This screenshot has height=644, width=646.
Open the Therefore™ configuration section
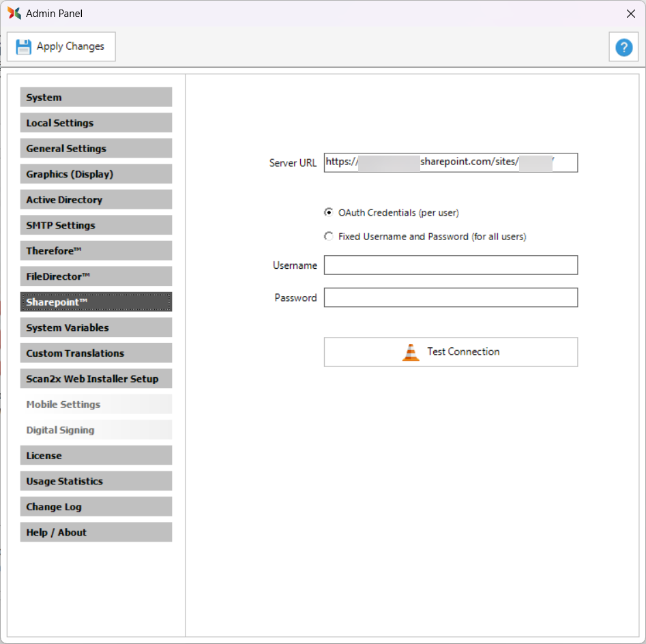[96, 251]
